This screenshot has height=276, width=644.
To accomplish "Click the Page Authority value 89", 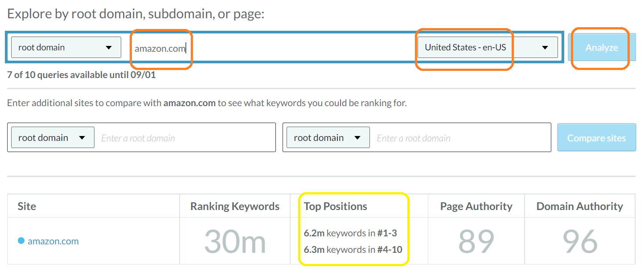I will (476, 242).
